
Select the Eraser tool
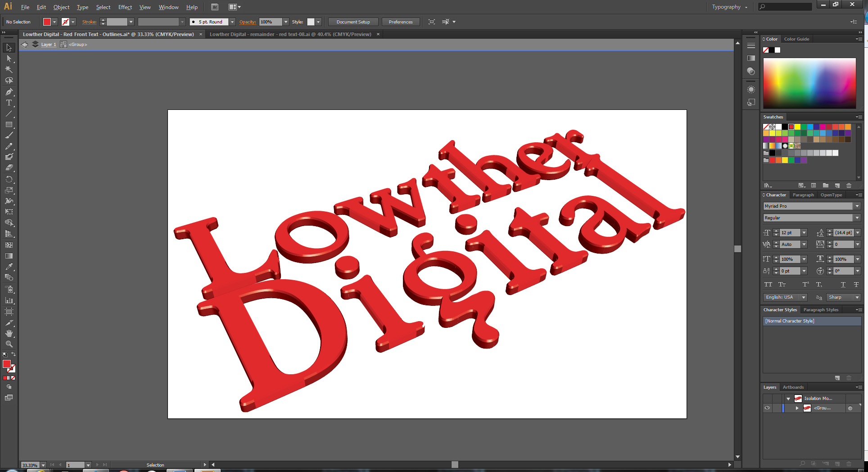click(9, 168)
